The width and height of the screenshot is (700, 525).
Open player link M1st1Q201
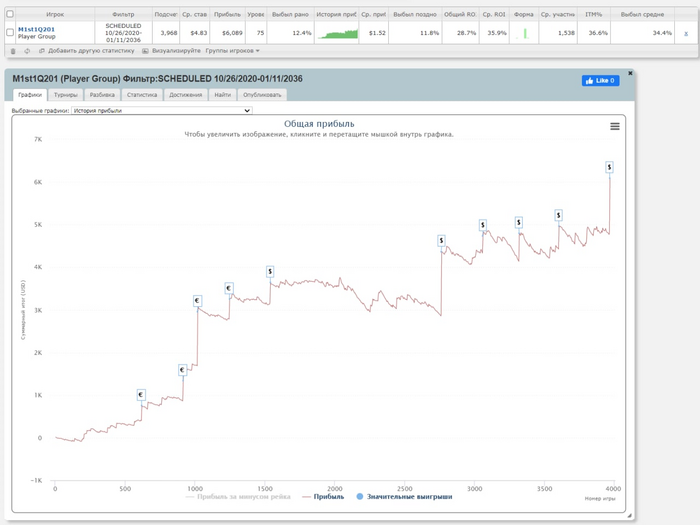pos(36,29)
